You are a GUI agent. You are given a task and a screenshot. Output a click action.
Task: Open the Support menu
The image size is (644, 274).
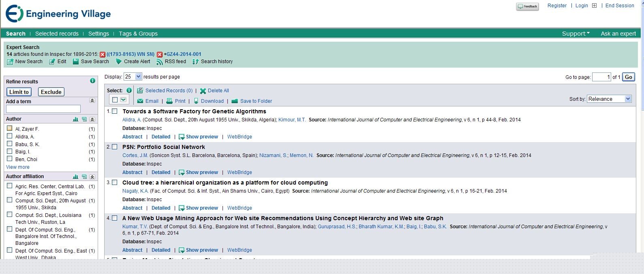pos(576,34)
